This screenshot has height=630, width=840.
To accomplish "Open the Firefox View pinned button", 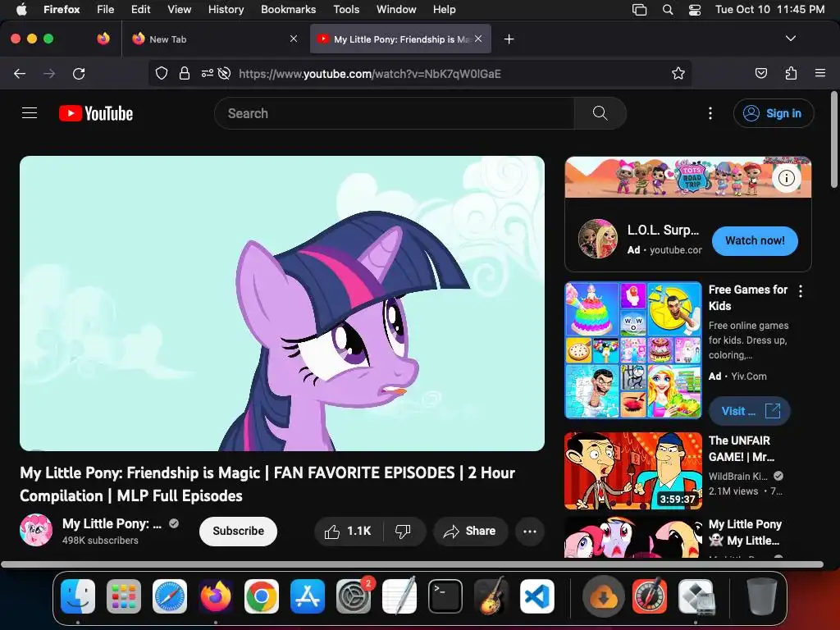I will [103, 39].
